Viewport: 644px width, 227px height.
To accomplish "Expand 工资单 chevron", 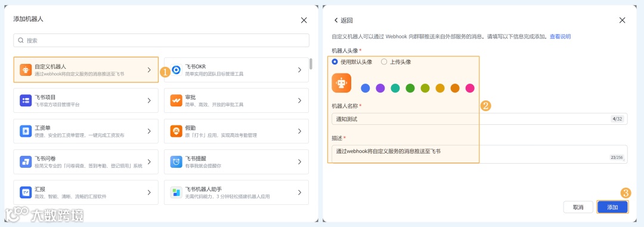I will pos(149,131).
